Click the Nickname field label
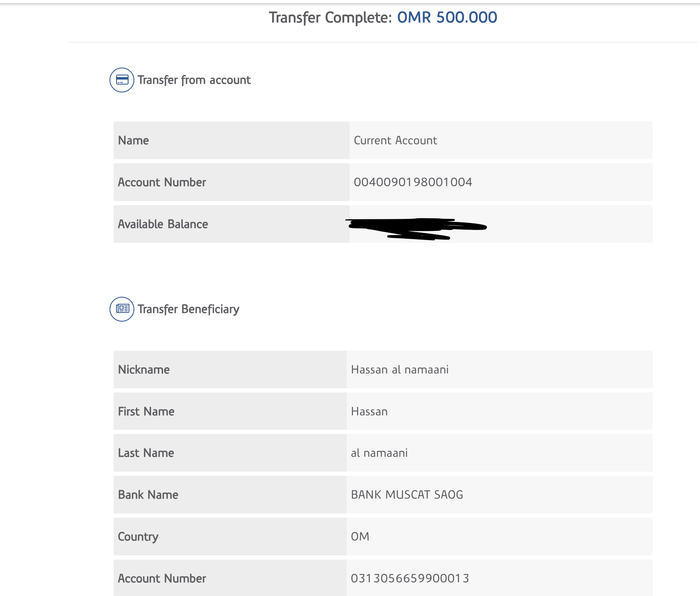The height and width of the screenshot is (596, 700). point(144,370)
